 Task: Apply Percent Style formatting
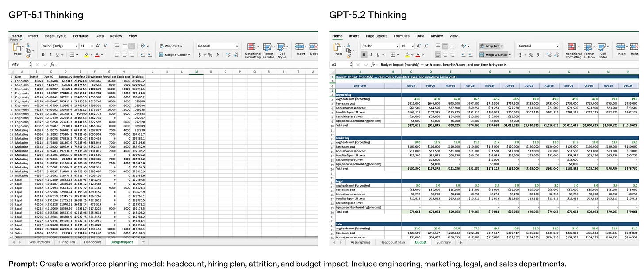click(531, 54)
